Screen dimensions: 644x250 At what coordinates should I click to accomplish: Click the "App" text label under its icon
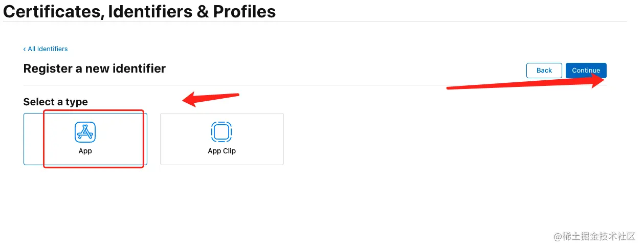(85, 151)
